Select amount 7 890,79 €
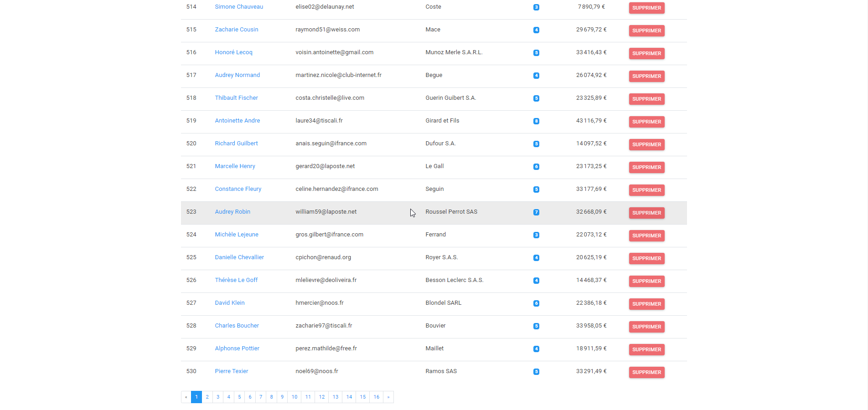 pos(591,7)
